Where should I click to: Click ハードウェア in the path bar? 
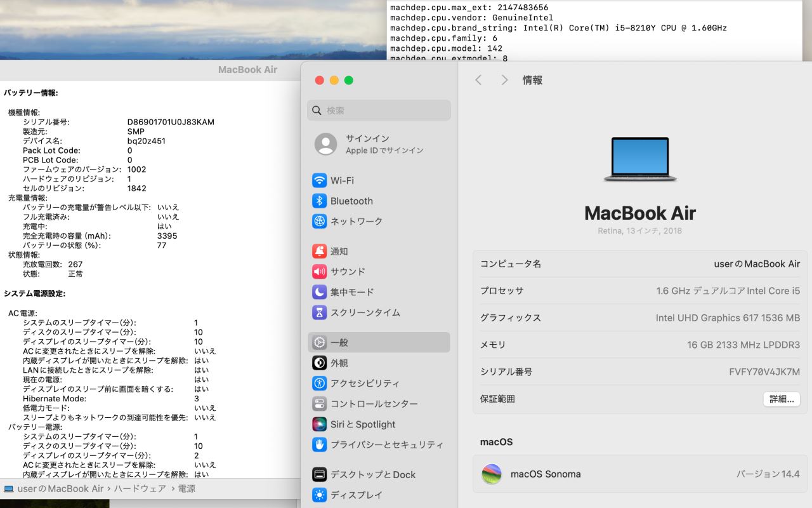(x=140, y=488)
